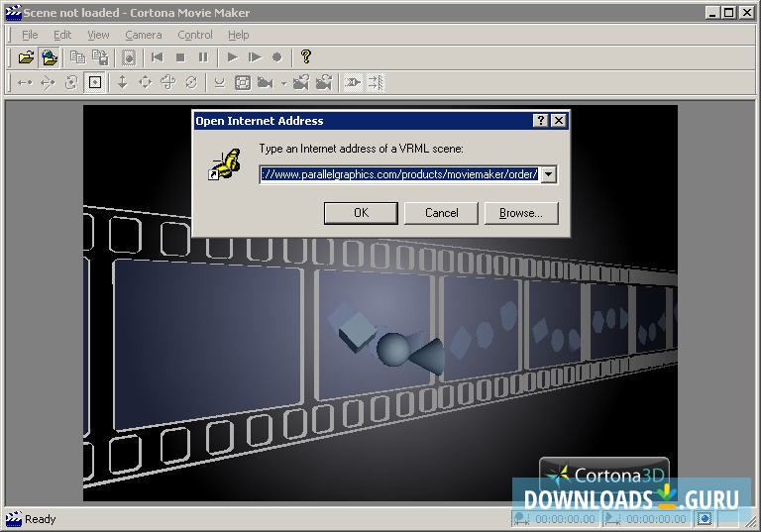The height and width of the screenshot is (532, 761).
Task: Click the Pause playback button
Action: coord(203,57)
